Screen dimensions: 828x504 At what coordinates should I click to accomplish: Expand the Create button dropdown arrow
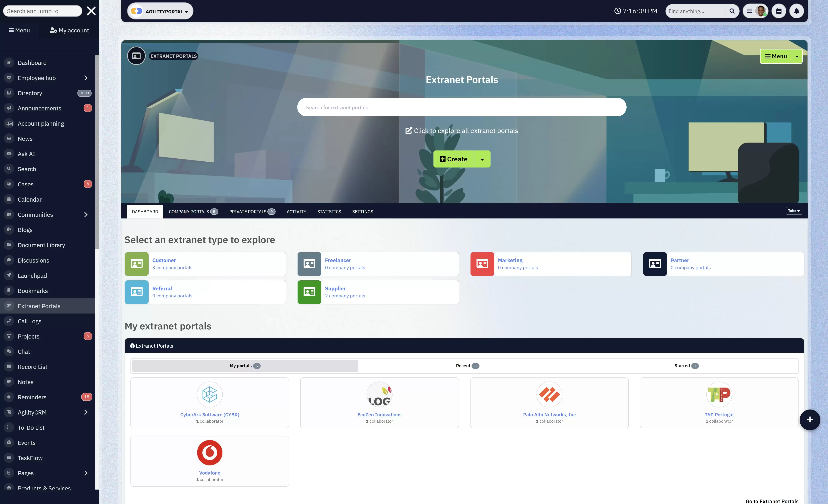[x=483, y=159]
